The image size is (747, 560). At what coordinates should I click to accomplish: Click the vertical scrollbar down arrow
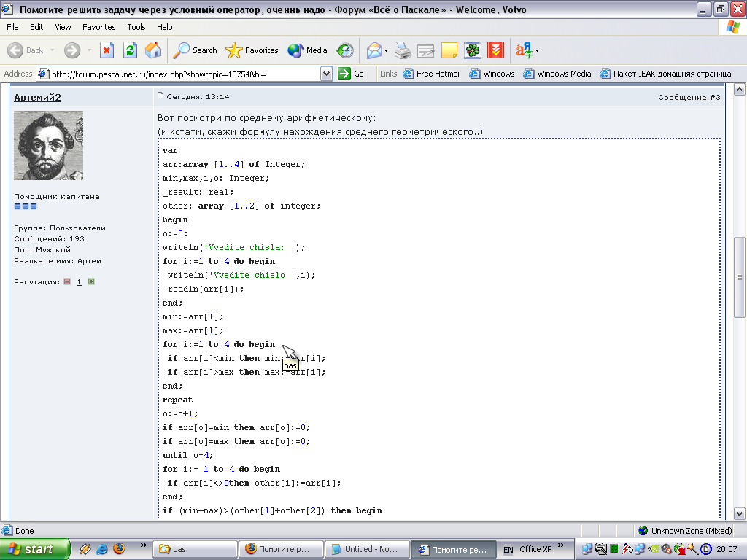[x=740, y=513]
